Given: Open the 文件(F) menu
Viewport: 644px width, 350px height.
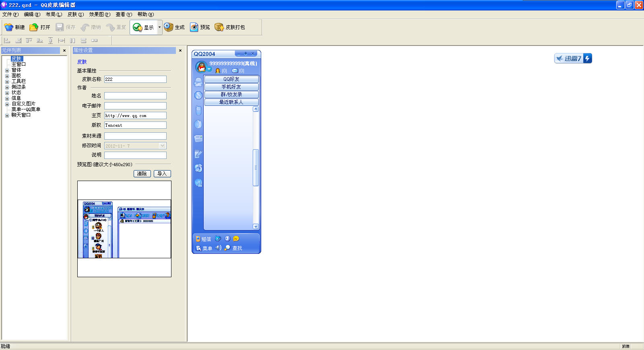Looking at the screenshot, I should (x=10, y=14).
